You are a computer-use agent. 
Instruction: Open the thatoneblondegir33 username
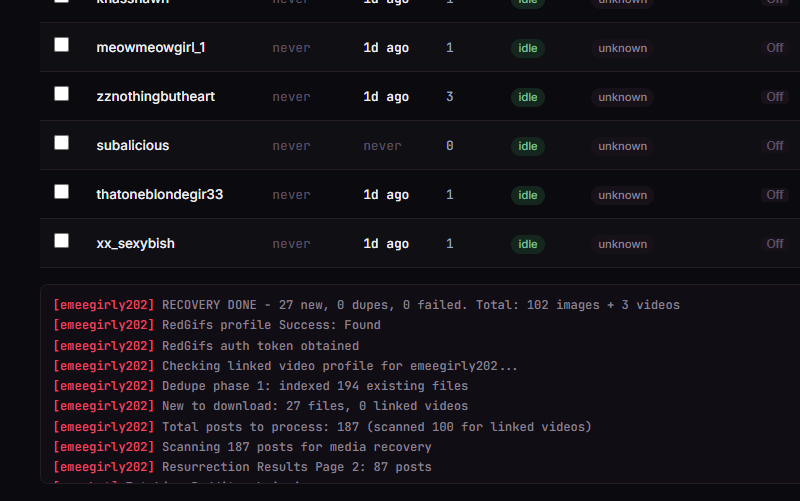point(160,195)
